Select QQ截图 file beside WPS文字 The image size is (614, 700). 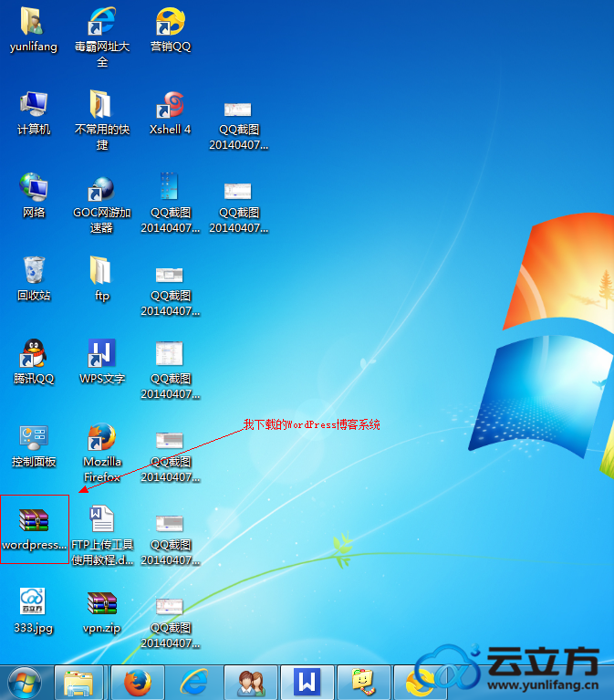[x=171, y=371]
